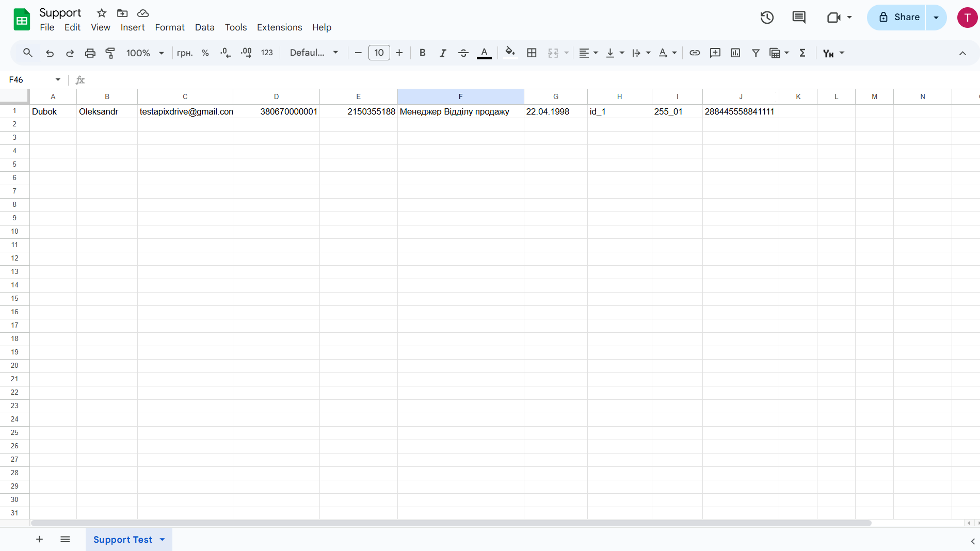This screenshot has width=980, height=551.
Task: Click the print icon in toolbar
Action: (90, 53)
